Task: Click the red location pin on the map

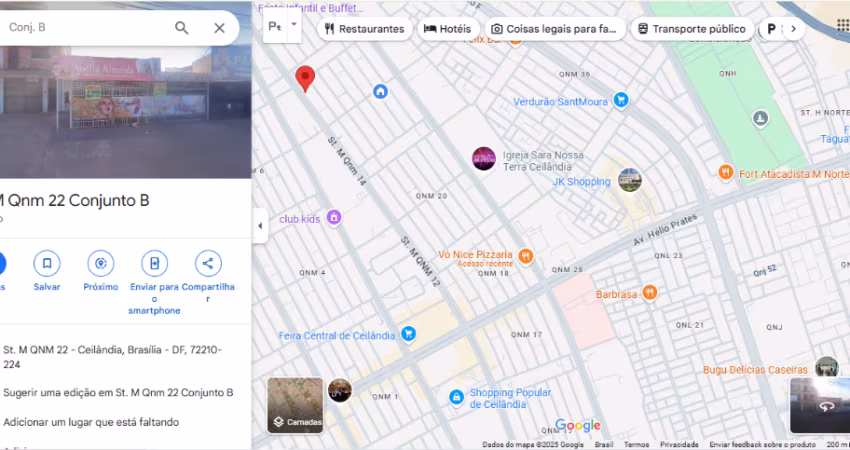Action: tap(305, 79)
